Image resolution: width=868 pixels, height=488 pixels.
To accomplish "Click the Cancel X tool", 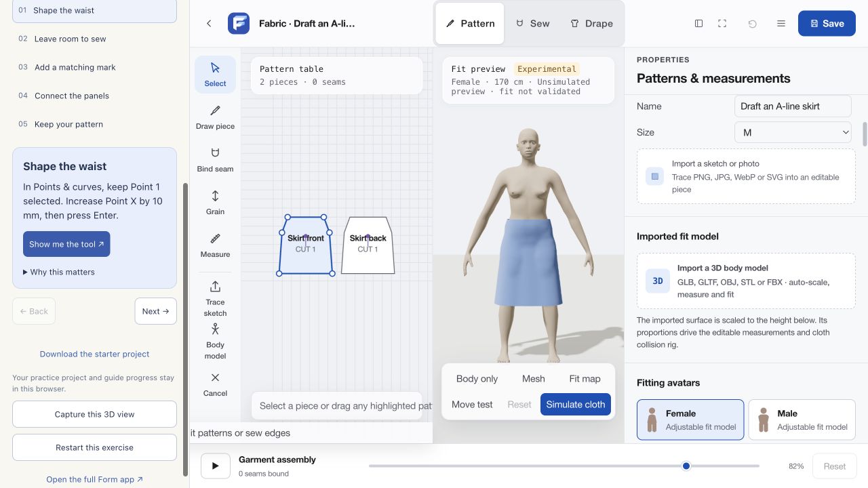I will [215, 384].
